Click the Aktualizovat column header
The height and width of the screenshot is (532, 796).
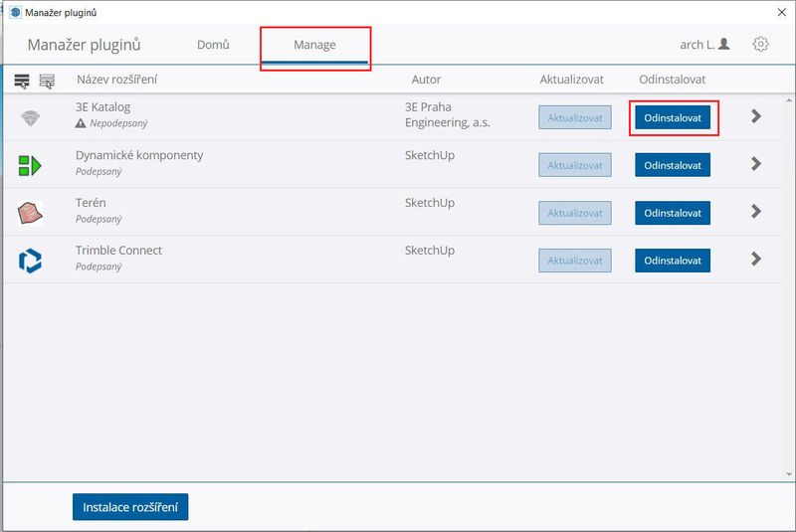pyautogui.click(x=571, y=80)
